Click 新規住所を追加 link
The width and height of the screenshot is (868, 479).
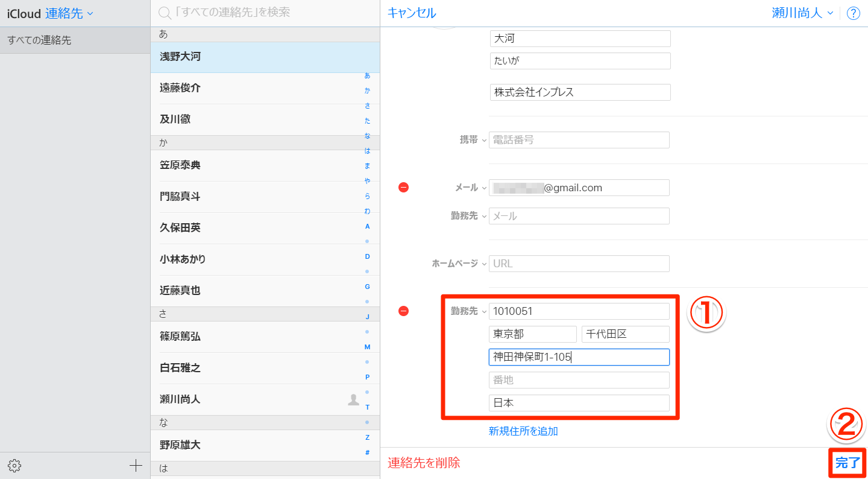point(523,431)
